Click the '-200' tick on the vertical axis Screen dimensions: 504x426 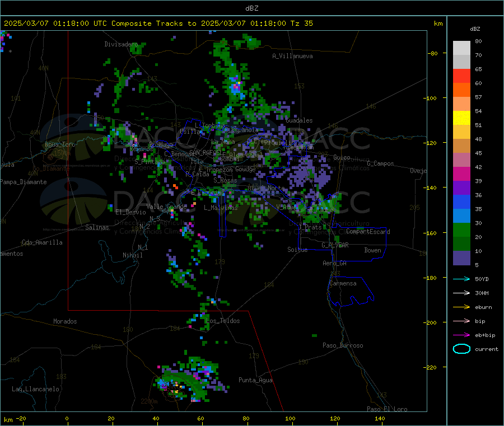click(430, 322)
